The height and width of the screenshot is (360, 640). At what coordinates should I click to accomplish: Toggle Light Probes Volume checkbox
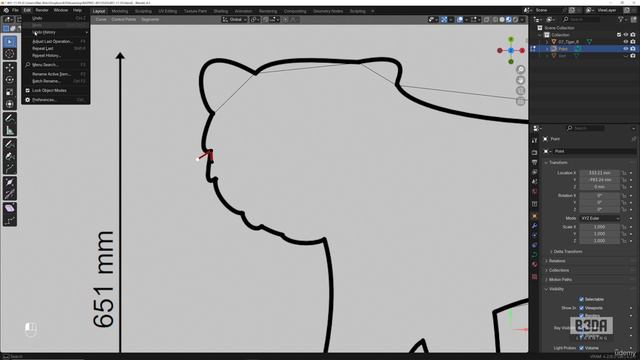[x=582, y=348]
